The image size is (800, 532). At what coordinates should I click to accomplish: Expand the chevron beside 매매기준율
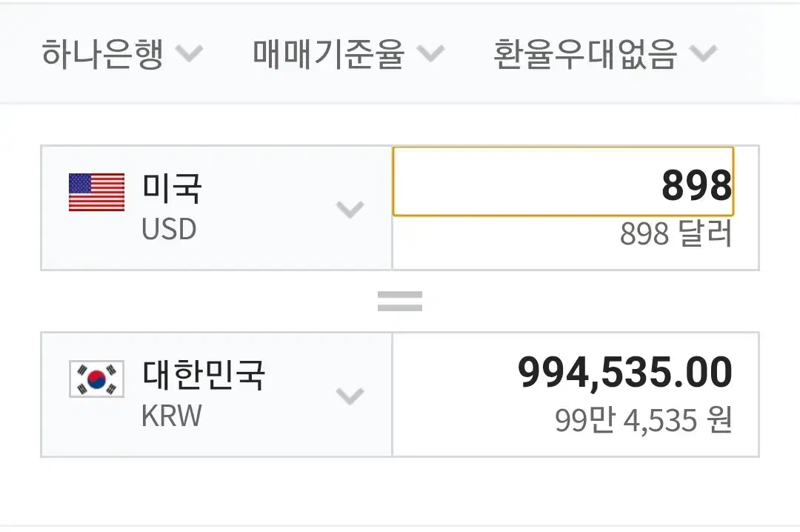click(430, 54)
